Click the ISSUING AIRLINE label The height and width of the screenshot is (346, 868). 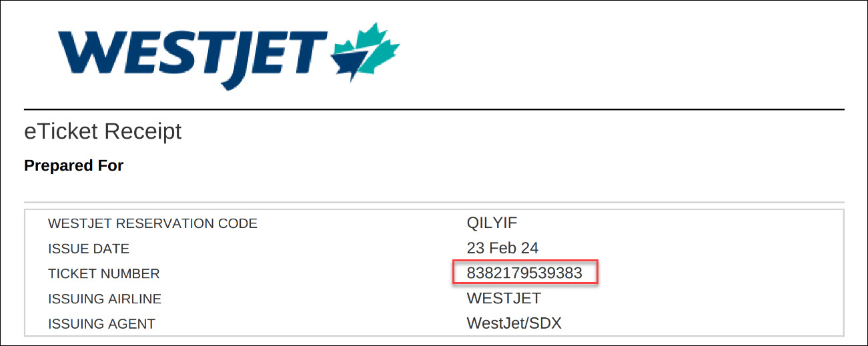coord(105,299)
